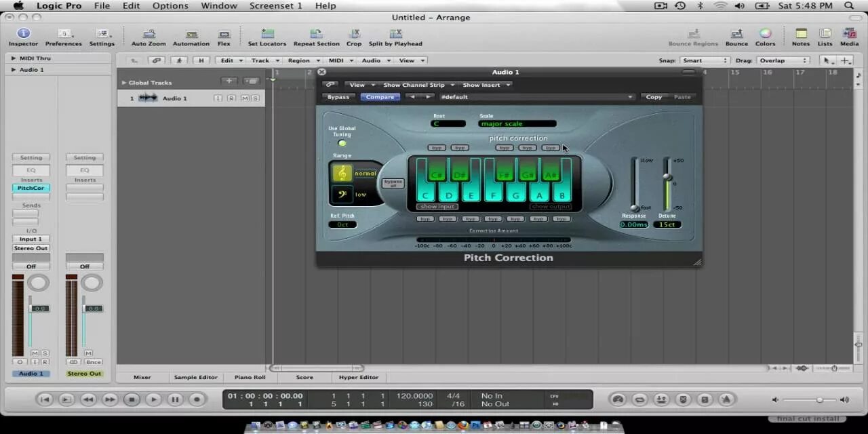
Task: Click the PitchCor insert slot
Action: click(31, 188)
